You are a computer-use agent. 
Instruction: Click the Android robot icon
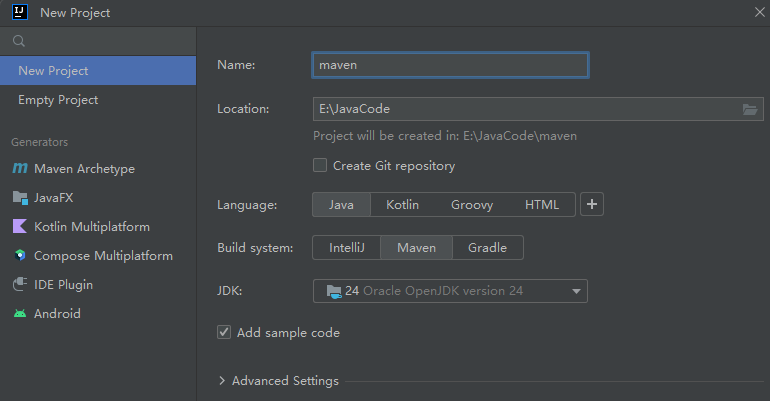tap(20, 313)
